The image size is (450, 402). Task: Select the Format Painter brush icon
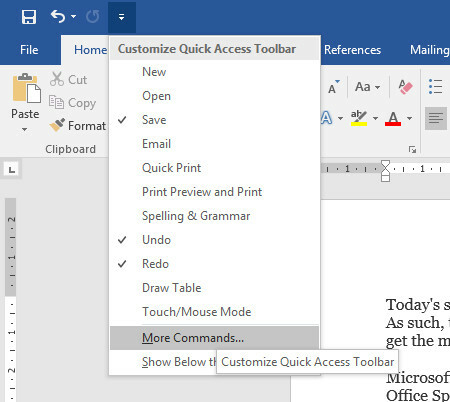(57, 125)
